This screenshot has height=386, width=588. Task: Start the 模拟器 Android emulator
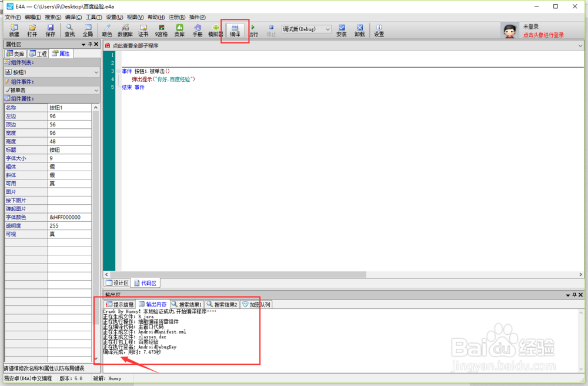(x=216, y=31)
